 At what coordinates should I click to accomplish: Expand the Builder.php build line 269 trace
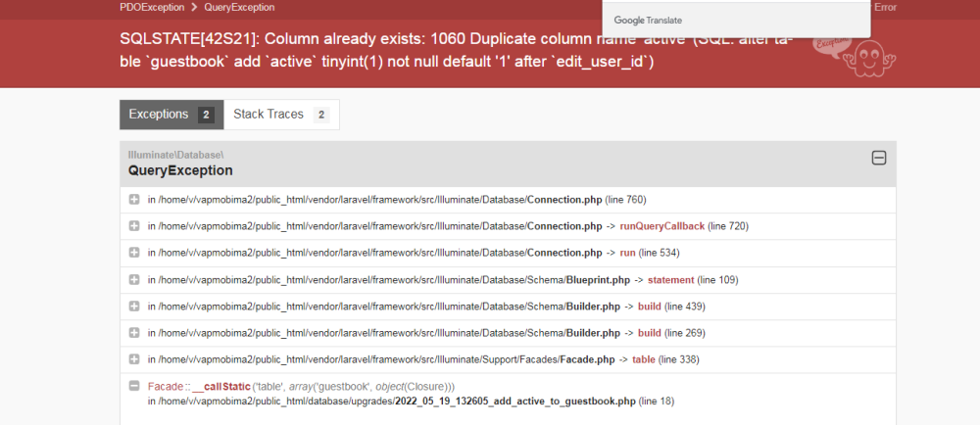(134, 333)
